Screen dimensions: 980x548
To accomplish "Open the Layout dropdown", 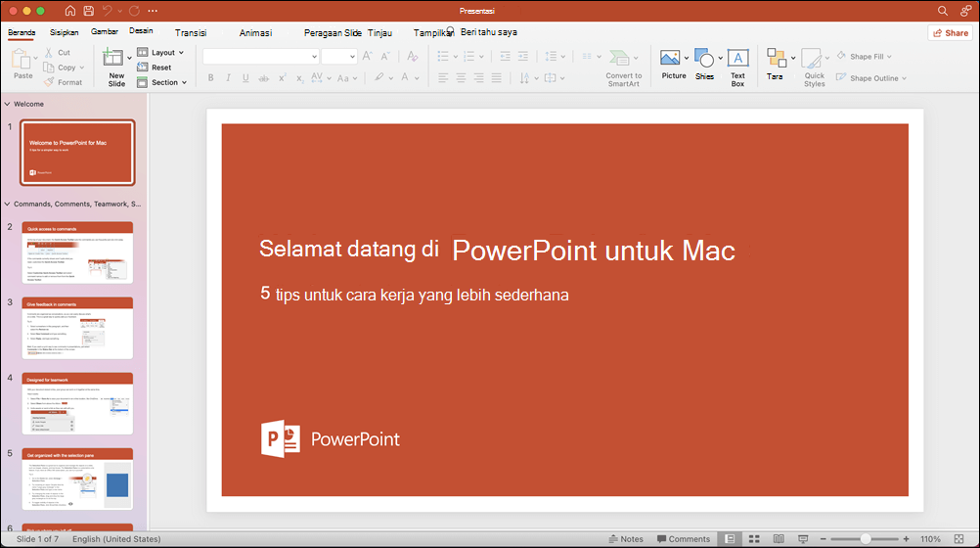I will tap(160, 53).
